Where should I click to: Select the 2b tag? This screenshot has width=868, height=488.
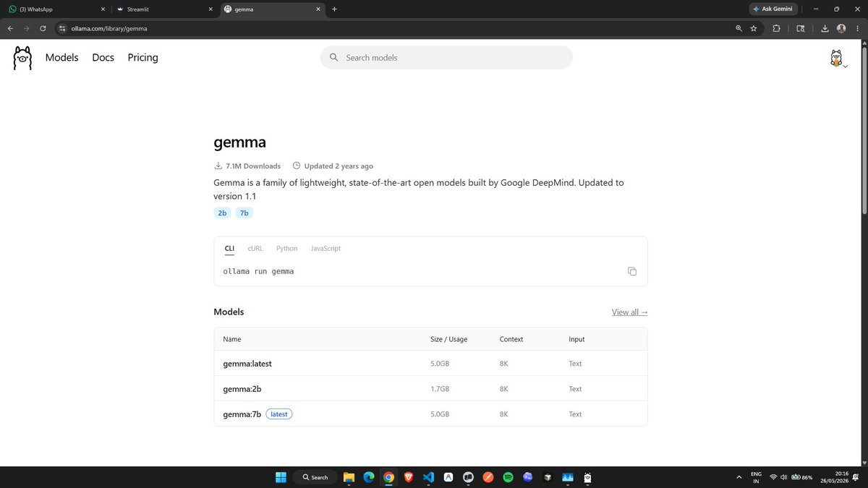[x=222, y=213]
